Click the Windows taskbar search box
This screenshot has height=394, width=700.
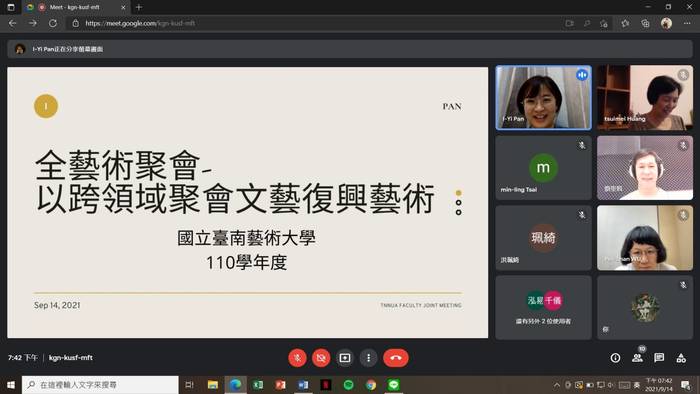[x=100, y=385]
